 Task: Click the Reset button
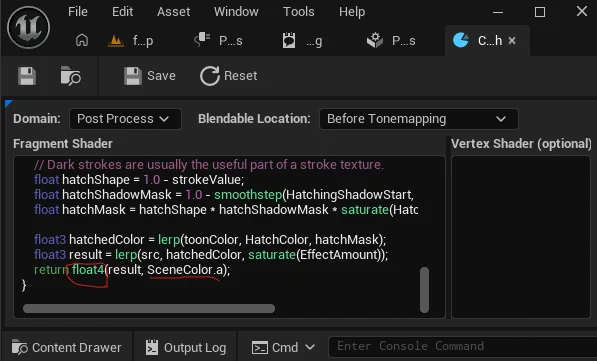(x=229, y=76)
